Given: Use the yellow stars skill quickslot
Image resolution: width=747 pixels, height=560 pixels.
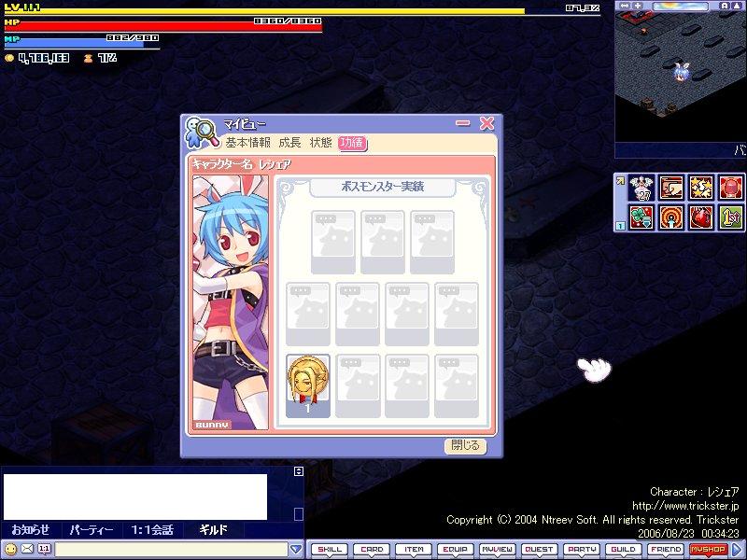Looking at the screenshot, I should coord(701,188).
